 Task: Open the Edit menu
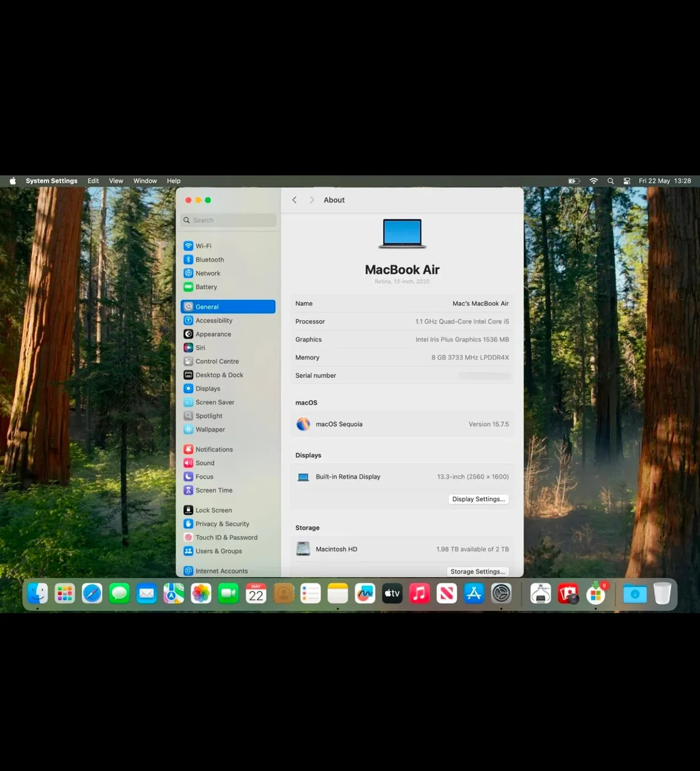click(x=93, y=181)
